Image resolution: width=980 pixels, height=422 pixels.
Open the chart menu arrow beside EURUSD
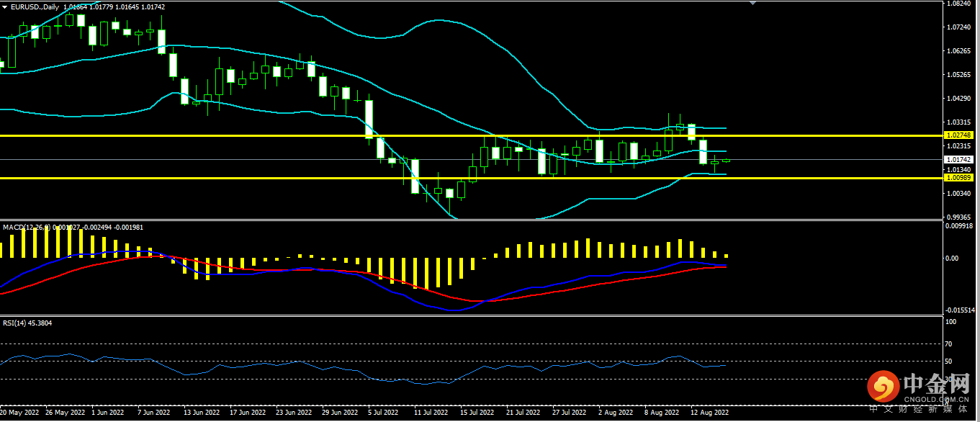pos(4,6)
